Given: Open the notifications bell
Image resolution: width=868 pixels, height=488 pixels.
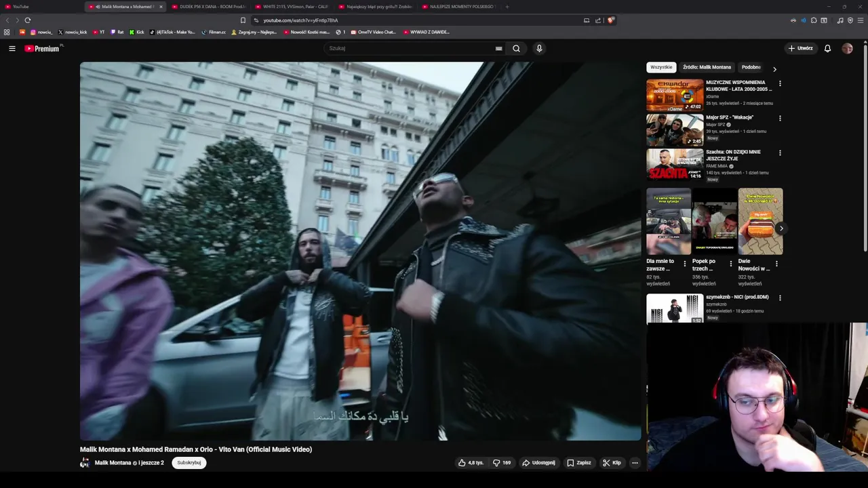Looking at the screenshot, I should tap(827, 48).
